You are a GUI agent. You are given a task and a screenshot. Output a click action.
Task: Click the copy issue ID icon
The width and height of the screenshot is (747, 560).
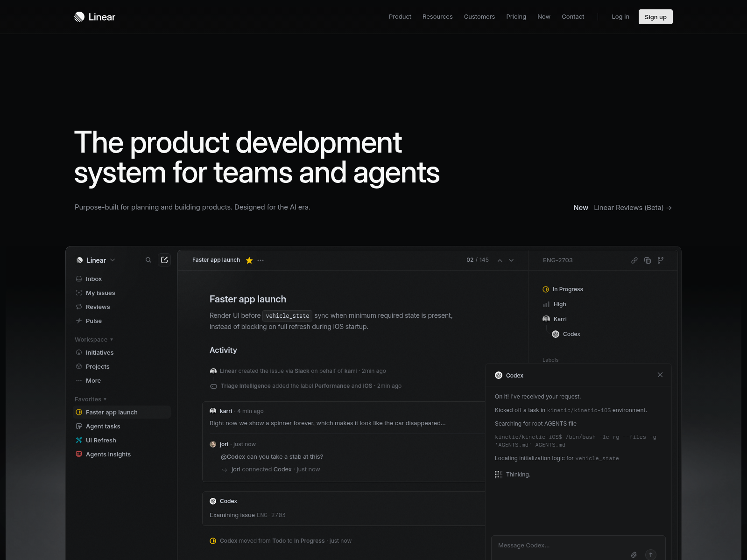point(648,260)
